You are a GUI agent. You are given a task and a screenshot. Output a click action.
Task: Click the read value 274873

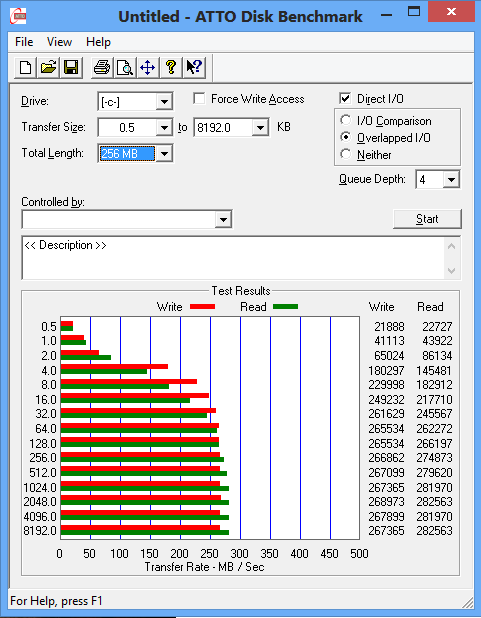[x=434, y=458]
